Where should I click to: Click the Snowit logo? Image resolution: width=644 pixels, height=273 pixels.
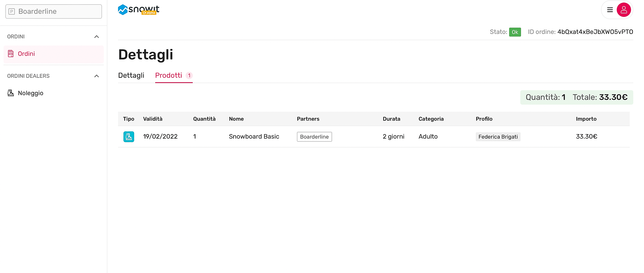coord(138,10)
